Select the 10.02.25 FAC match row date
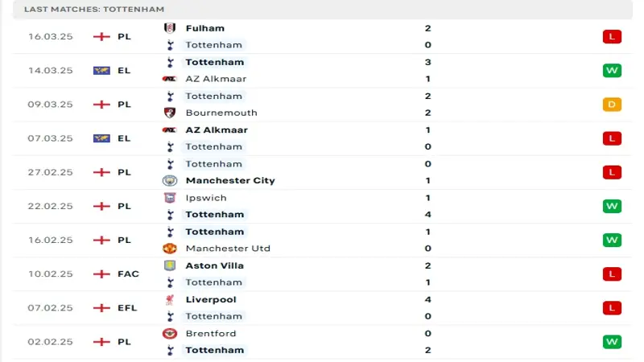Image resolution: width=644 pixels, height=362 pixels. 51,274
